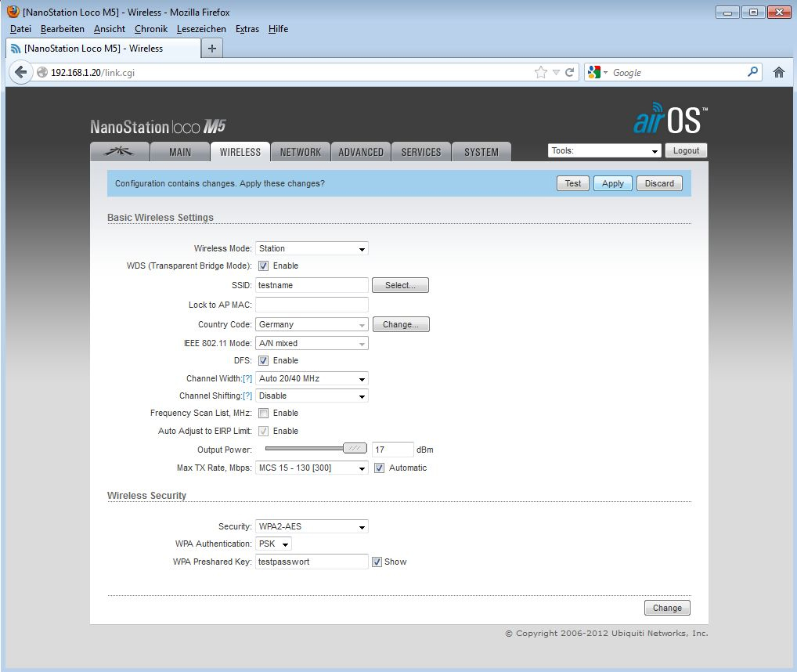Open the Ansicht menu

(x=110, y=29)
